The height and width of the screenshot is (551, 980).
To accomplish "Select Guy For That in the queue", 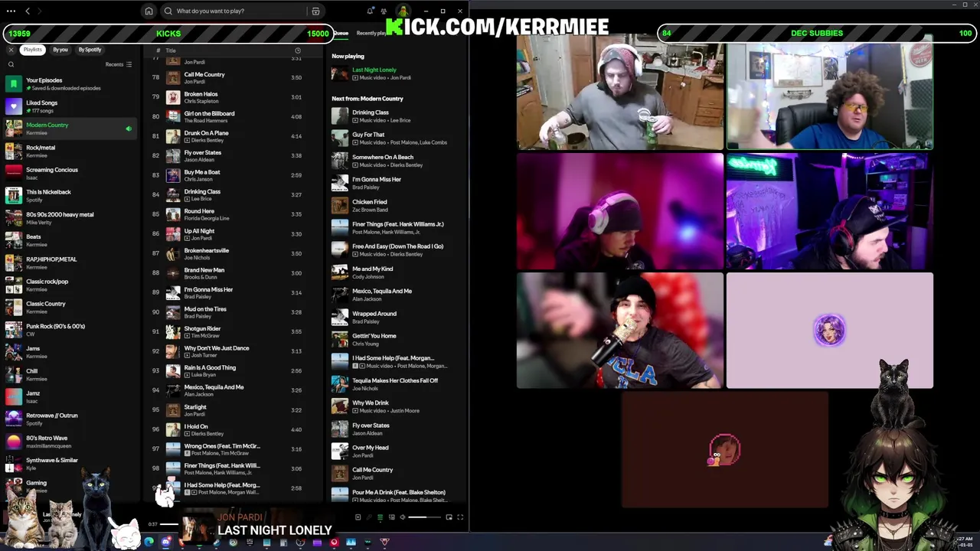I will [397, 139].
